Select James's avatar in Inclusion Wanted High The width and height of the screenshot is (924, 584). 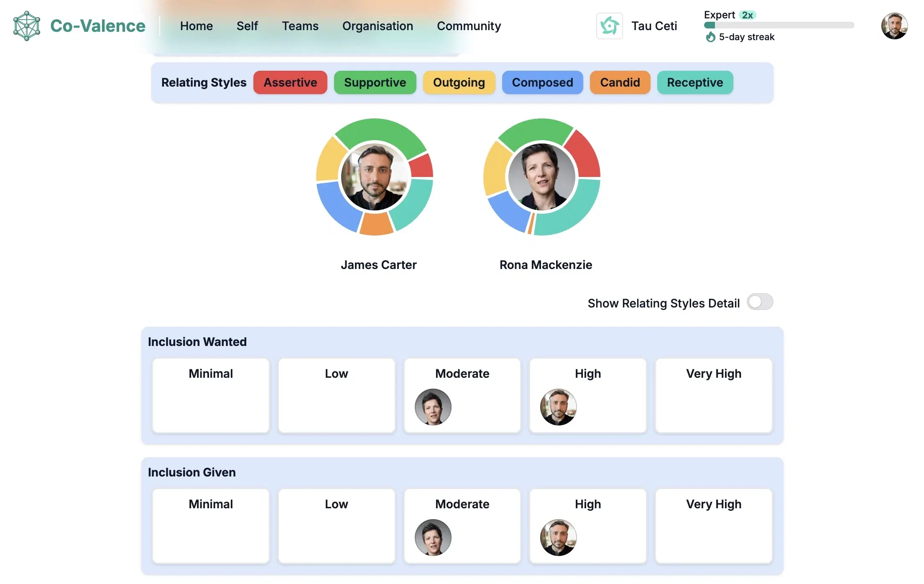(x=558, y=407)
